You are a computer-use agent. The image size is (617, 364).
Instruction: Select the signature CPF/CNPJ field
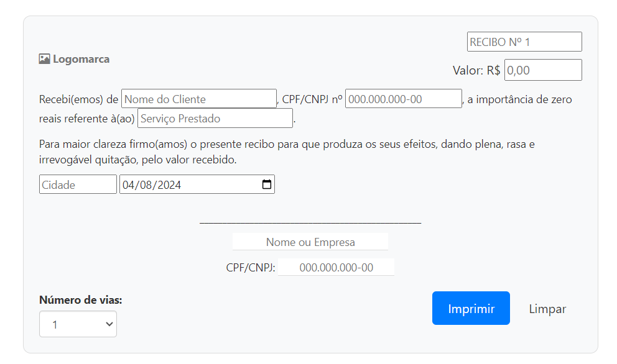pyautogui.click(x=336, y=267)
